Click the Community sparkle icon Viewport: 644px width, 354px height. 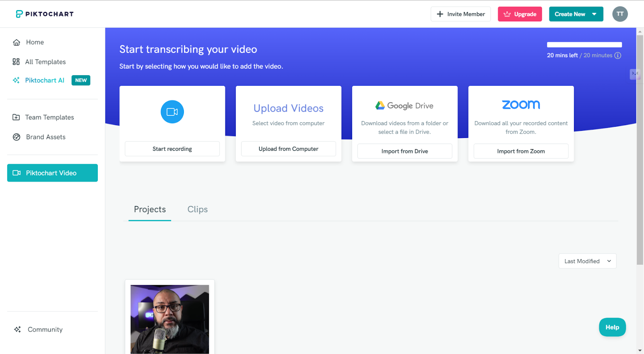tap(17, 329)
